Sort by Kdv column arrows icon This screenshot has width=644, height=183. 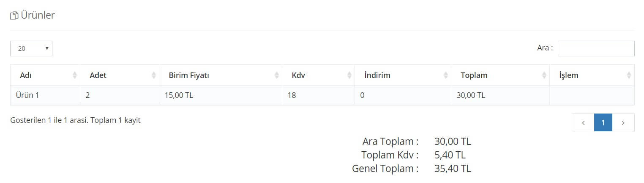(x=349, y=75)
